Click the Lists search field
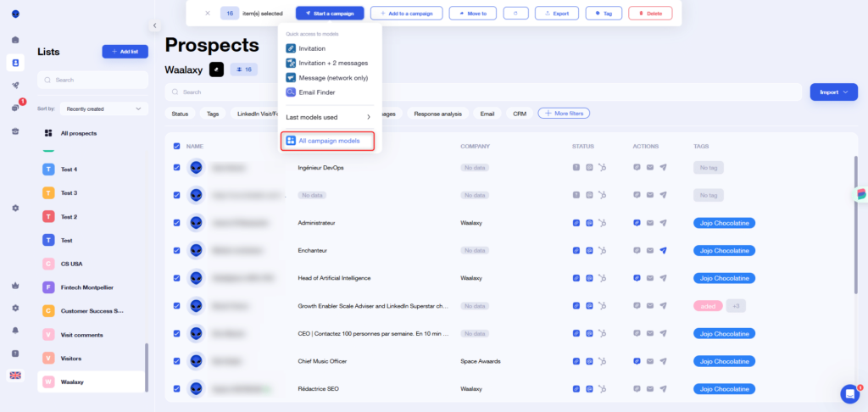Screen dimensions: 868x412 coord(93,80)
